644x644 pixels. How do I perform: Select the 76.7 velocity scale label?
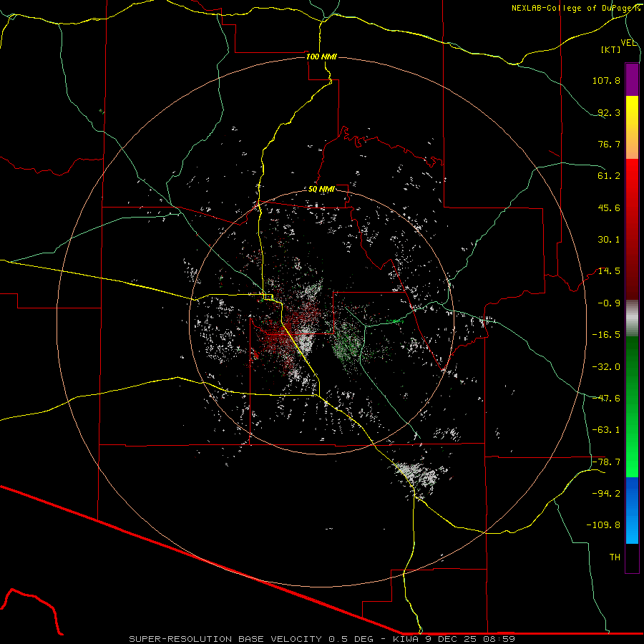(x=609, y=144)
